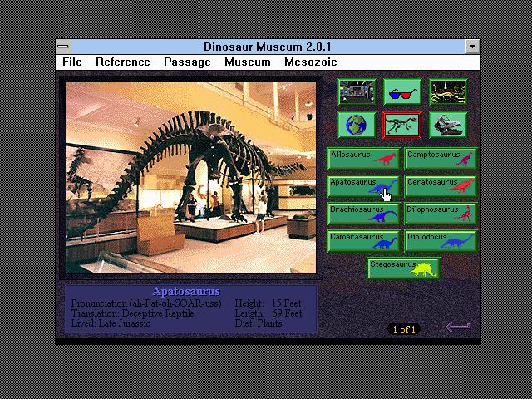Click the 'Length: 69 Feet' text
Viewport: 532px width, 399px height.
[x=268, y=313]
